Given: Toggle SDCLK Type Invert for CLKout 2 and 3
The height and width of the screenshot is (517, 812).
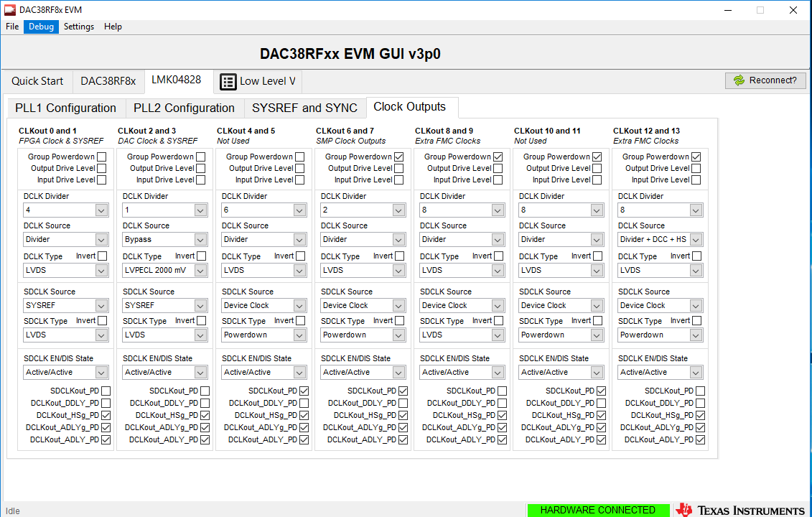Looking at the screenshot, I should pos(202,321).
